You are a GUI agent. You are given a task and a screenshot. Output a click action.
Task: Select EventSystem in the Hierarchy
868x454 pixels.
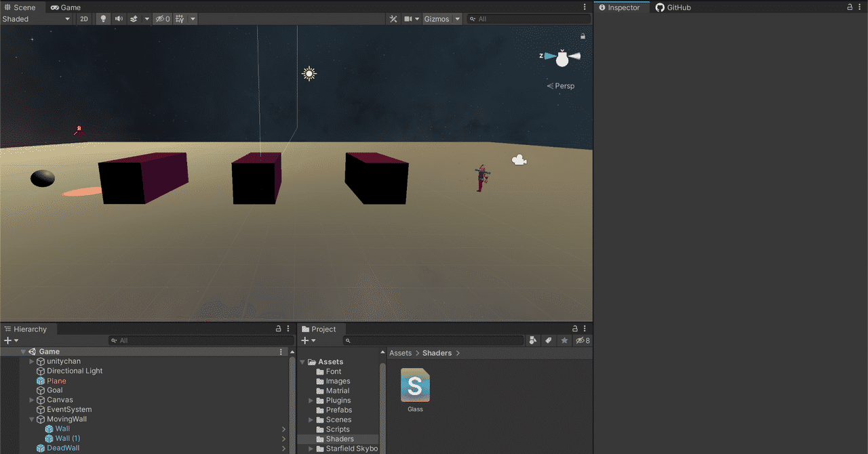point(69,410)
